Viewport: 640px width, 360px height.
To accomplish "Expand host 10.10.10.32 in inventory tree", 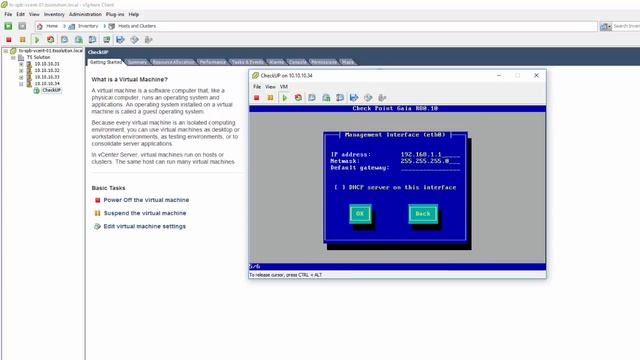I will 21,71.
